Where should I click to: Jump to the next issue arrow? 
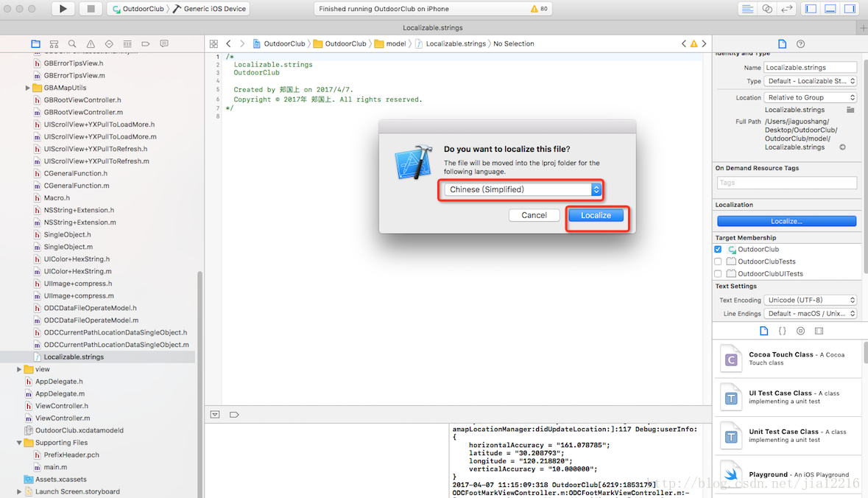[x=704, y=43]
